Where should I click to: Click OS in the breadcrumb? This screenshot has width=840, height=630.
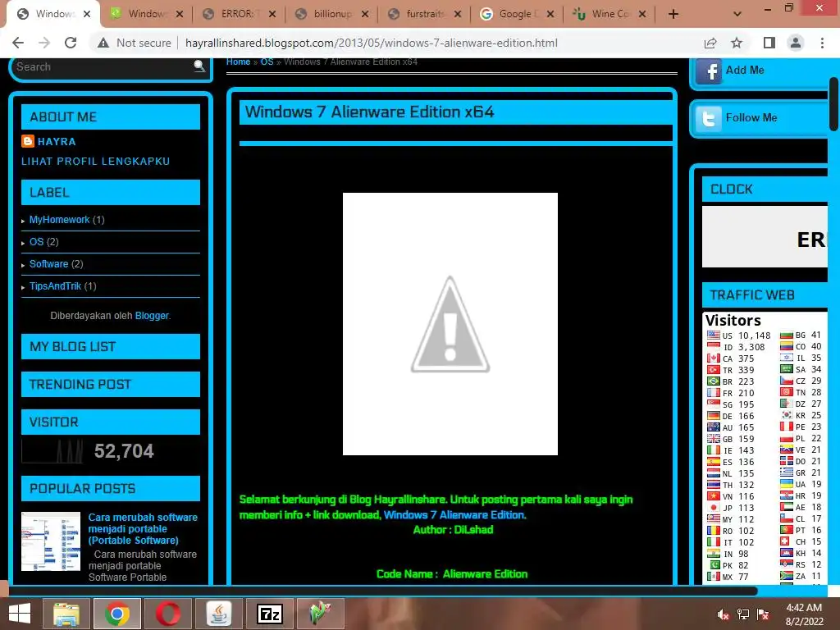point(267,62)
